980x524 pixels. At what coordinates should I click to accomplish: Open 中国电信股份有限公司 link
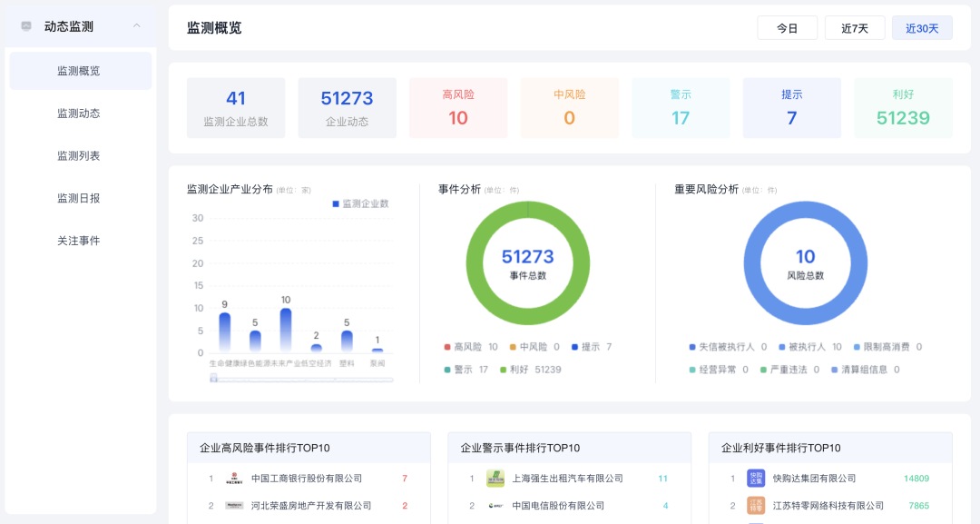pyautogui.click(x=558, y=505)
